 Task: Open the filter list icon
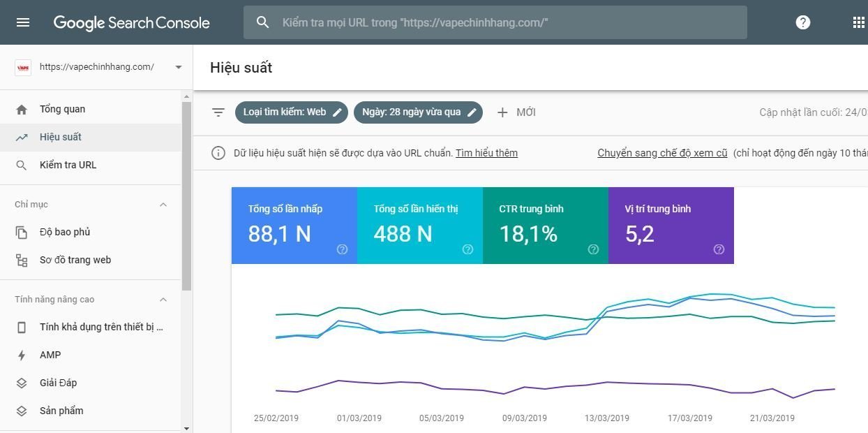tap(218, 112)
